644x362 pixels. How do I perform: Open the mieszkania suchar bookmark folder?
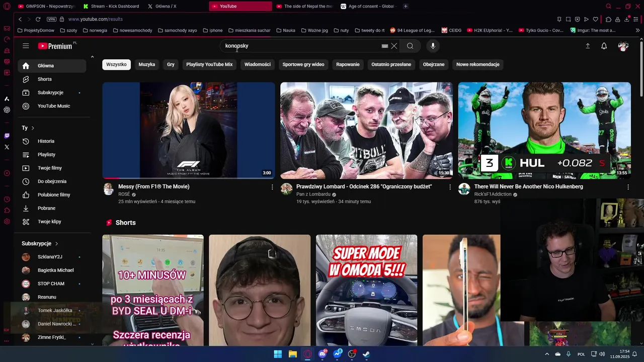point(249,30)
